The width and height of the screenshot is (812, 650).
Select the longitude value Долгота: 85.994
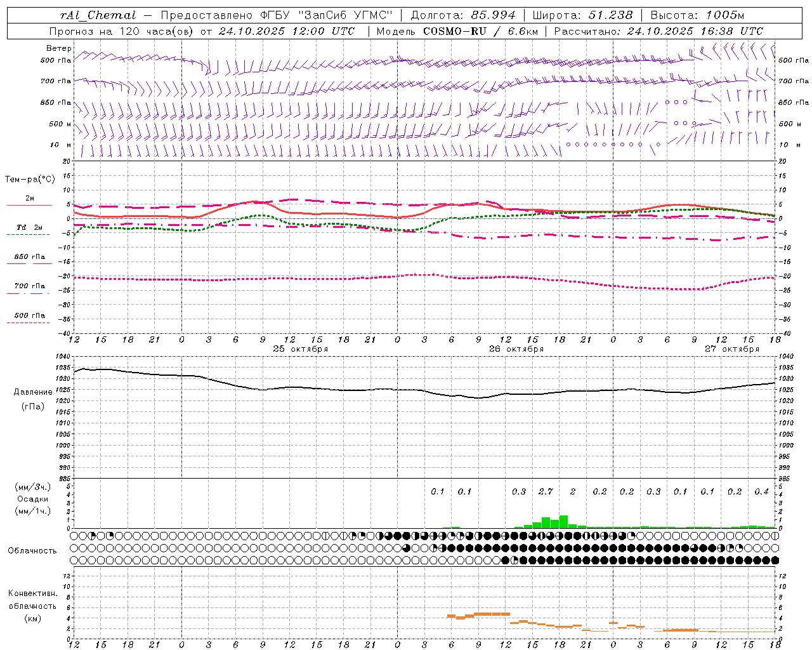click(x=462, y=15)
